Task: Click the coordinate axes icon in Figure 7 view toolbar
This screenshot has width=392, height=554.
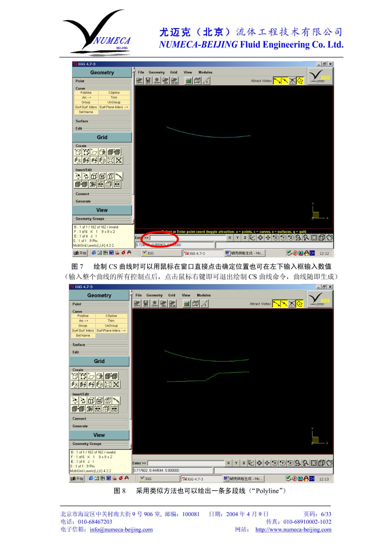Action: 252,238
